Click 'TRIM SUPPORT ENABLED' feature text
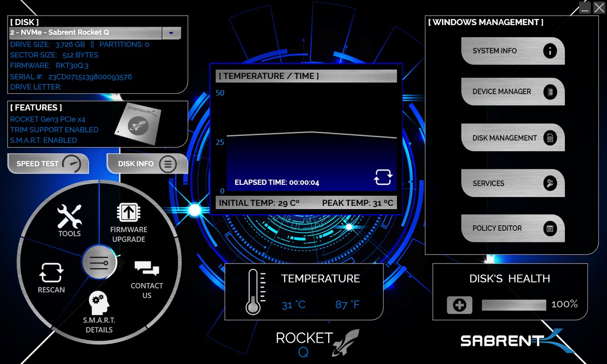The width and height of the screenshot is (607, 364). coord(54,130)
